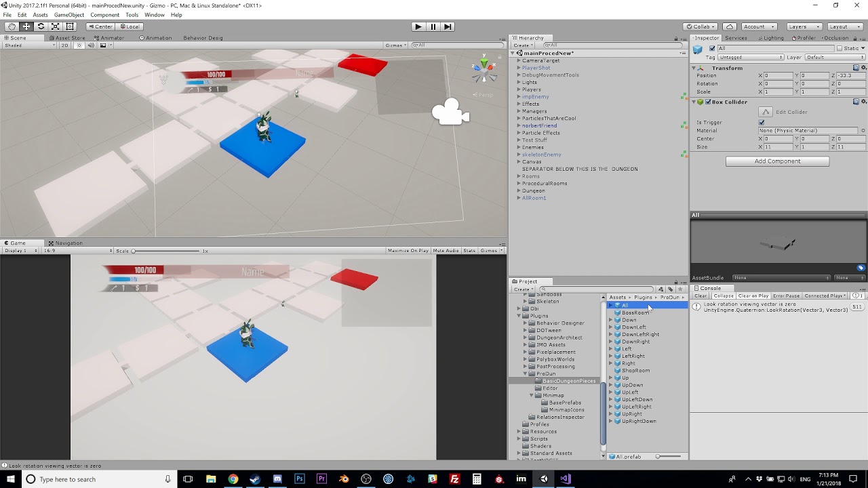Toggle the All object active checkbox

tap(712, 48)
